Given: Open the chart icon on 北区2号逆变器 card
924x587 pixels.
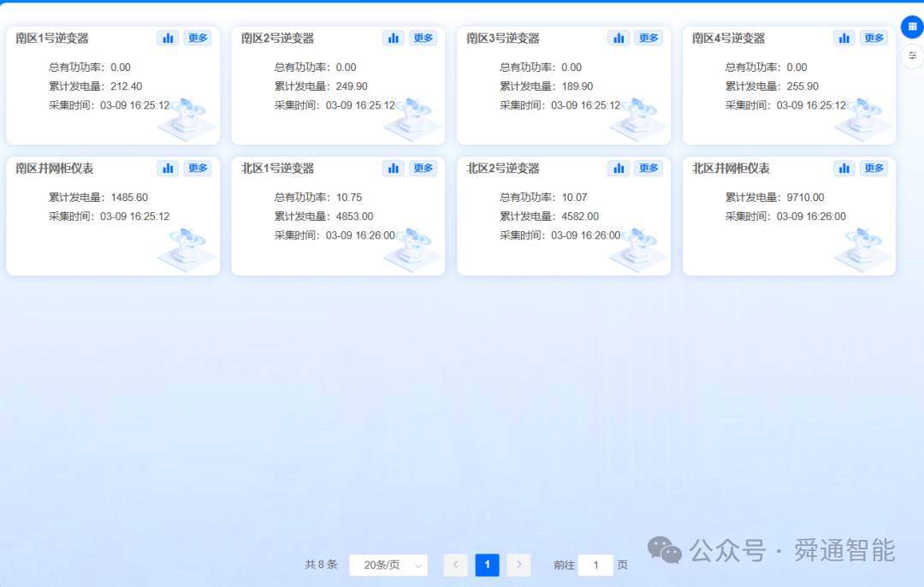Looking at the screenshot, I should point(619,168).
